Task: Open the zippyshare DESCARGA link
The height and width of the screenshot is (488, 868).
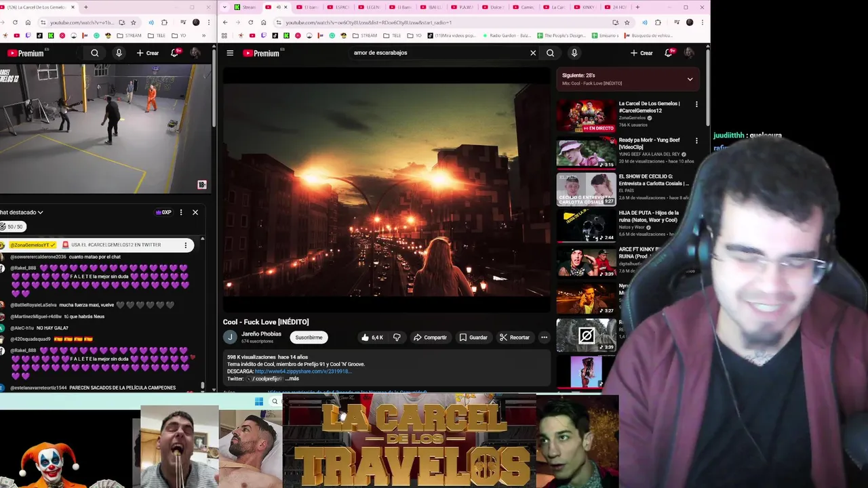Action: pyautogui.click(x=302, y=371)
